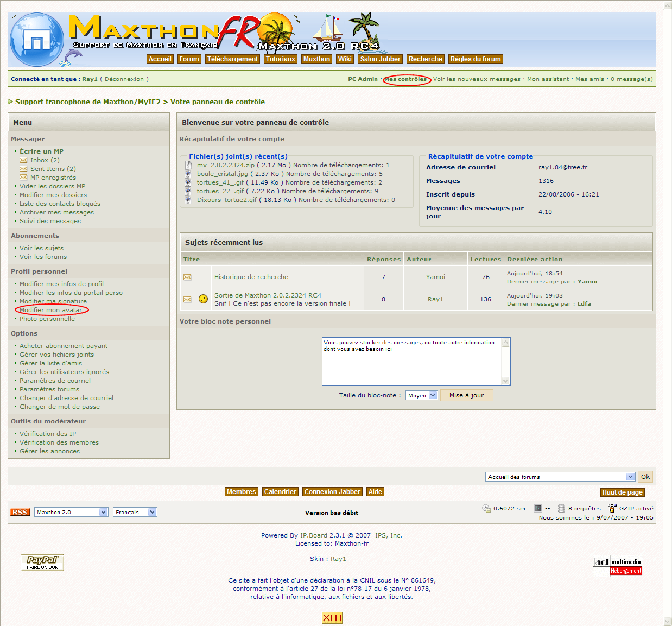Click the Haut de page button
Viewport: 672px width, 626px height.
click(x=623, y=492)
